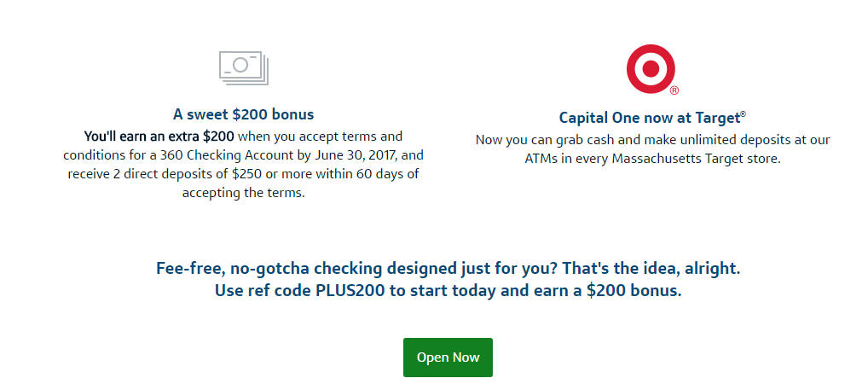
Task: Click the red Target bullseye logo
Action: coord(651,69)
